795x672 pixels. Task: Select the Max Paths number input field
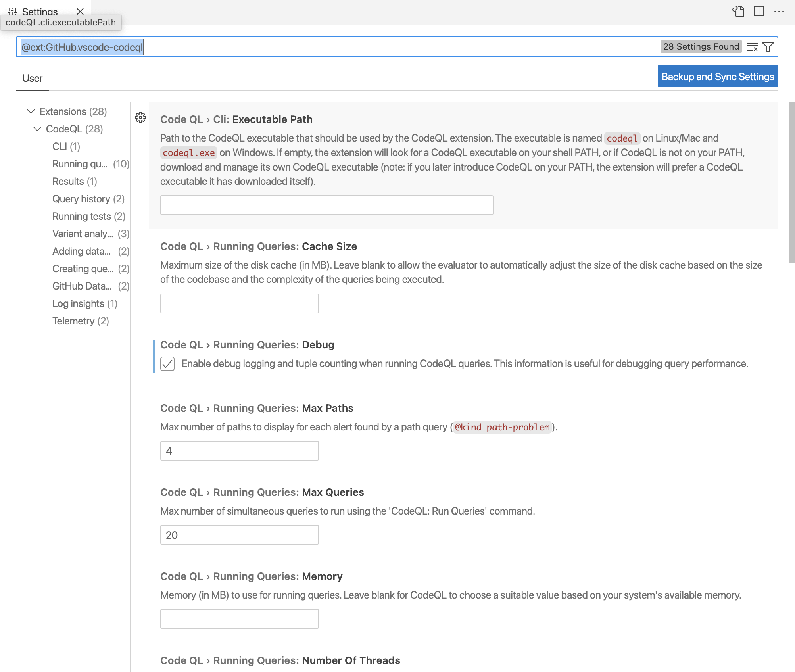239,451
